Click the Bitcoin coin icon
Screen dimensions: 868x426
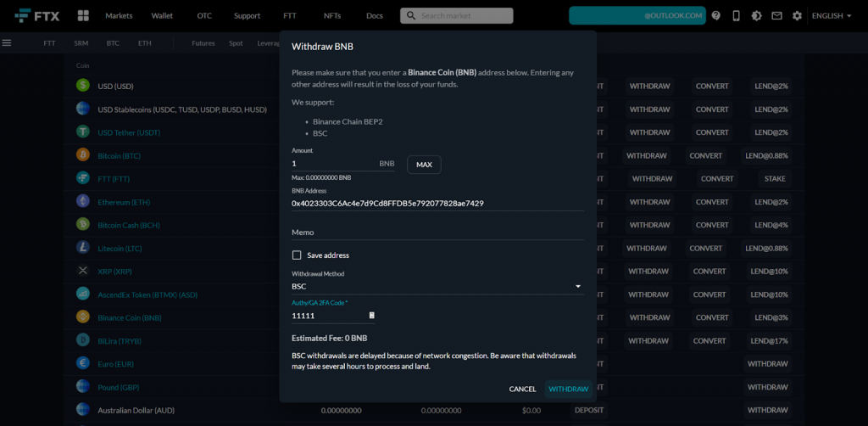coord(83,155)
